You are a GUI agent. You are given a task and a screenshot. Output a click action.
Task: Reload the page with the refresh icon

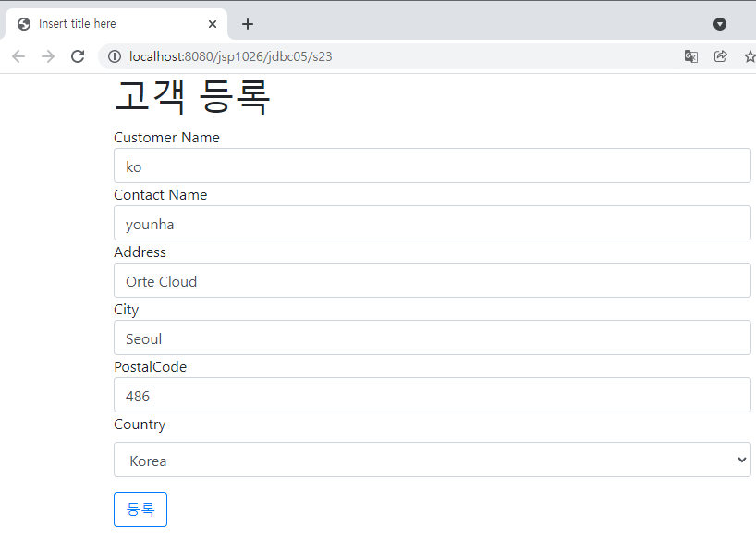click(78, 56)
